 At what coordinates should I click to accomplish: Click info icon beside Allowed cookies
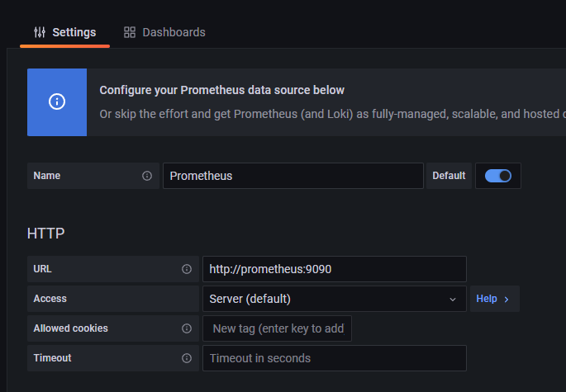[187, 328]
